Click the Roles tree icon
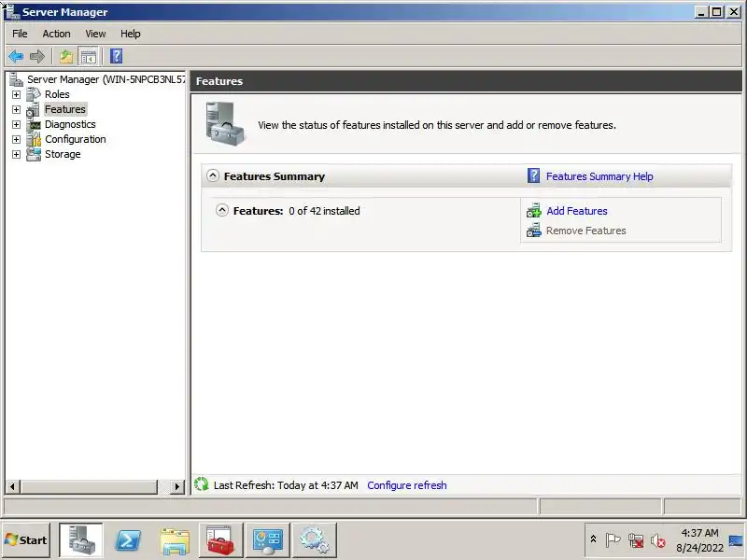 (34, 94)
